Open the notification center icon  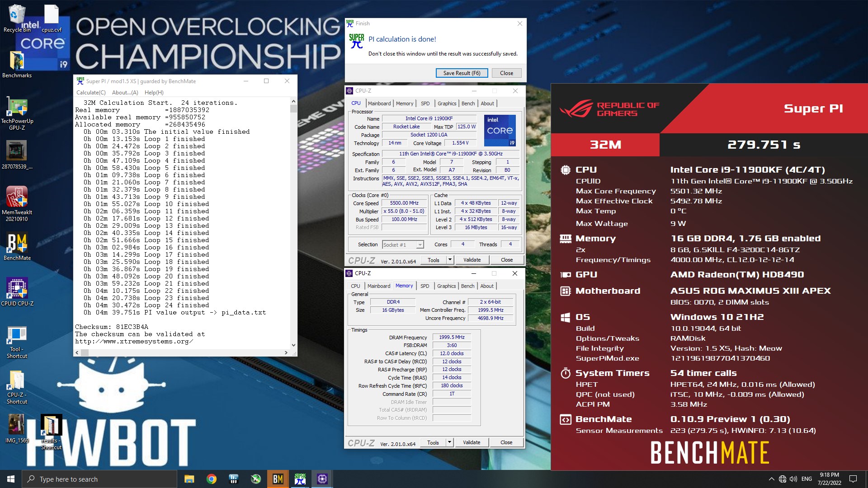click(x=853, y=479)
